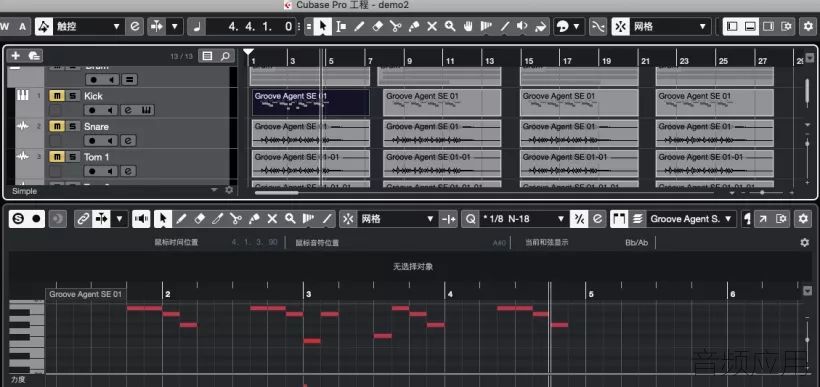The width and height of the screenshot is (820, 387).
Task: Open edit channel settings e for Snare
Action: pos(128,141)
